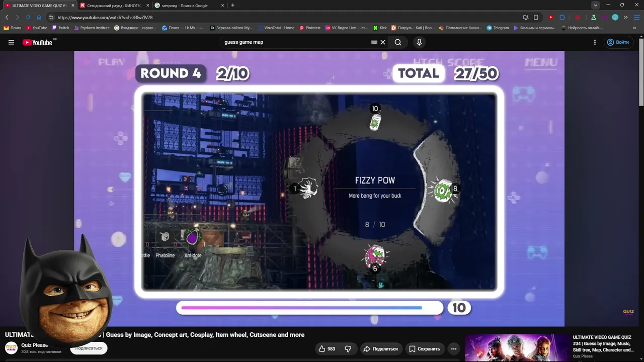Image resolution: width=644 pixels, height=362 pixels.
Task: Start voice search with the microphone
Action: [x=419, y=42]
